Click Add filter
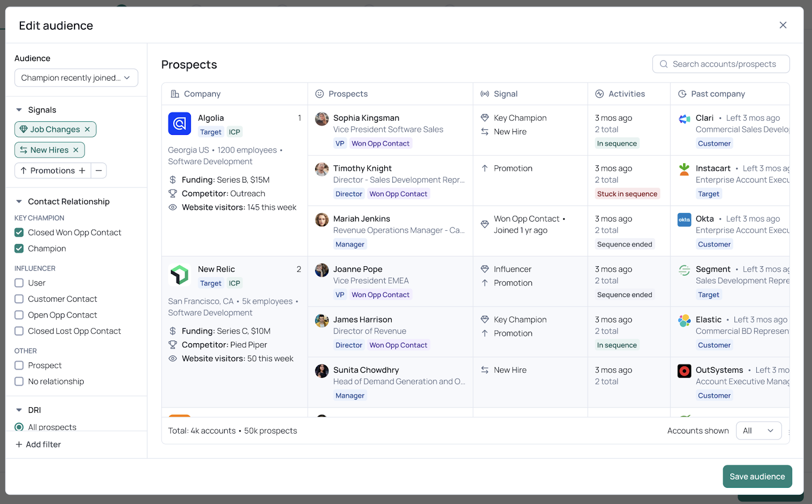Screen dimensions: 812x504 coord(39,445)
